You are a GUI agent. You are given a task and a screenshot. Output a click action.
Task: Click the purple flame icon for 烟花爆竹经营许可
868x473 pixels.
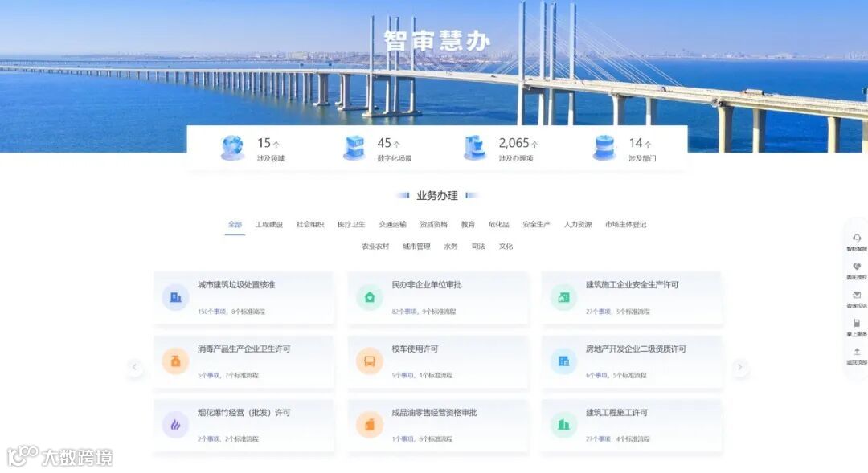pos(175,425)
